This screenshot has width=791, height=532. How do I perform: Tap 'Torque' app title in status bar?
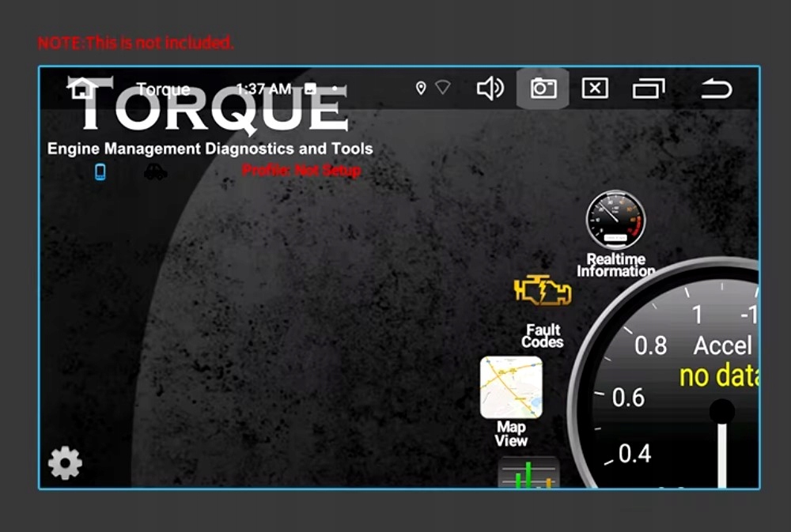[163, 89]
